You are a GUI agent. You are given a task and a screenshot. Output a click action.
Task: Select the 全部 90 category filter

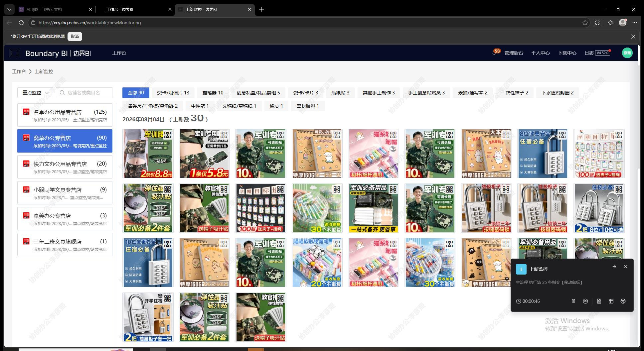(136, 93)
